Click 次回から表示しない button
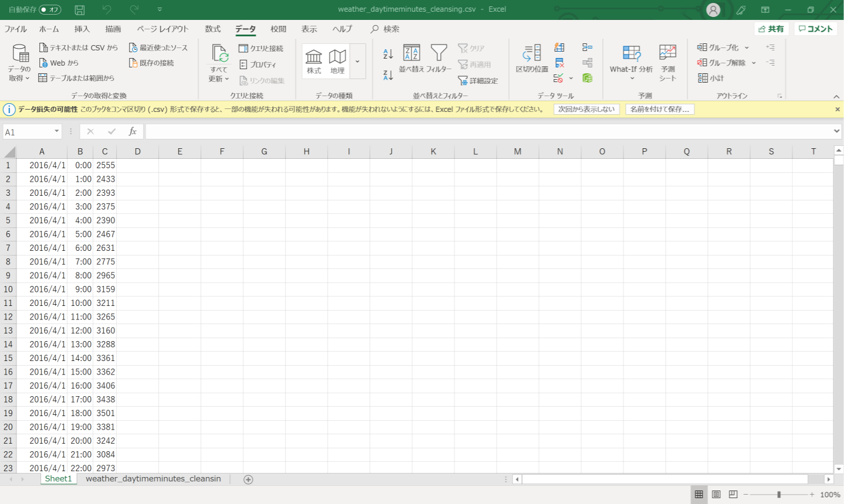Screen dimensions: 844x504 [x=587, y=110]
